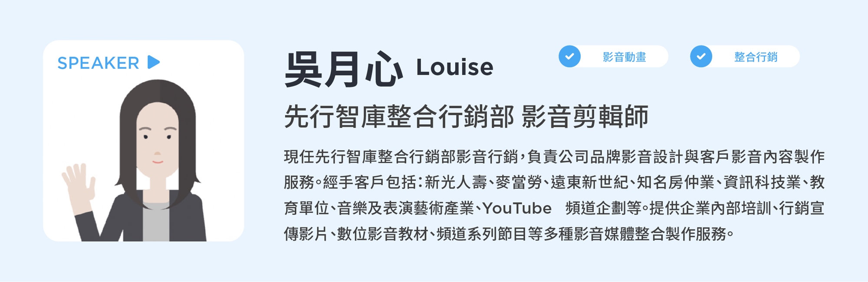This screenshot has width=868, height=282.
Task: Click the job title 先行智庫整合行銷部 影音剪輯師
Action: [x=466, y=116]
